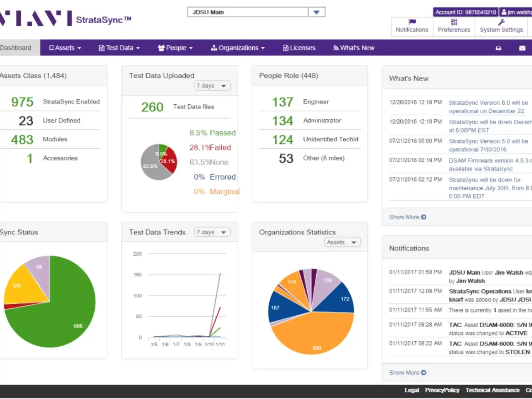Image resolution: width=532 pixels, height=399 pixels.
Task: Click arrow icon next to What's New Show More
Action: tap(424, 217)
